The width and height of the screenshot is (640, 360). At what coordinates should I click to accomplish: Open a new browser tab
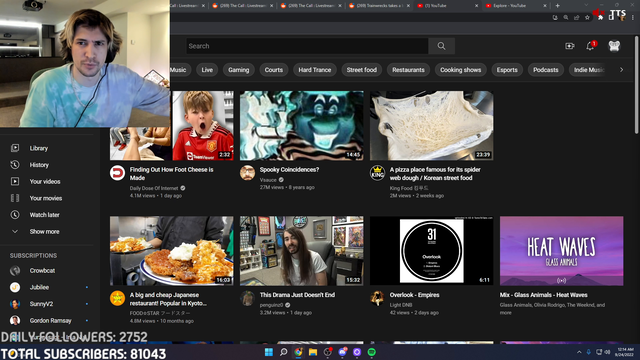tap(558, 6)
